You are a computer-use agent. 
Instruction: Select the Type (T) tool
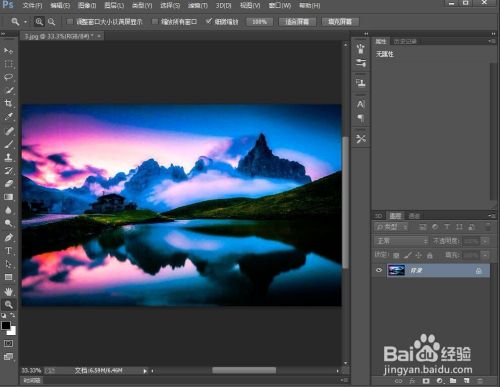coord(8,251)
